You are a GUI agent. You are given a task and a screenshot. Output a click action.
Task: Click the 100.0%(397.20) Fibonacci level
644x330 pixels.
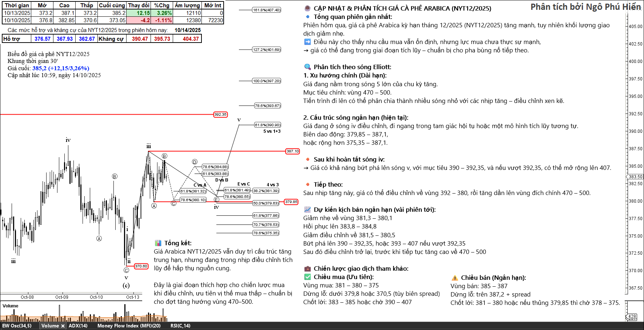pyautogui.click(x=267, y=81)
